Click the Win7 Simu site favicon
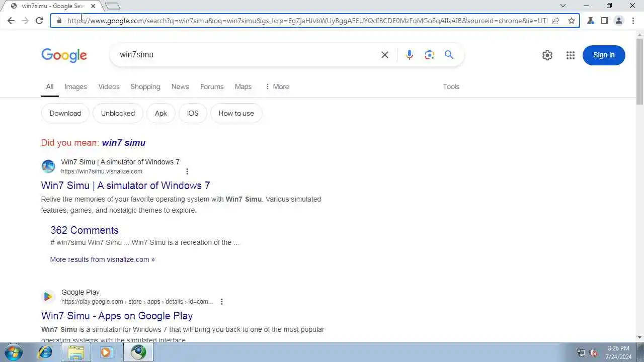 (48, 166)
